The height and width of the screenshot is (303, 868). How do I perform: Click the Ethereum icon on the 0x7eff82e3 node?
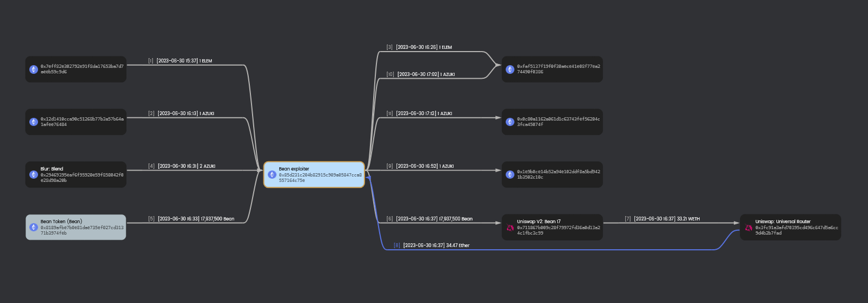34,70
